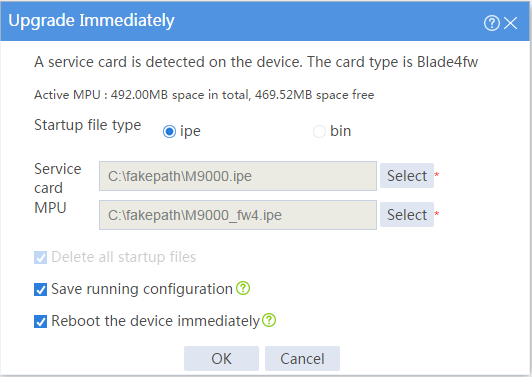The image size is (532, 377).
Task: Click the help icon beside Save running configuration
Action: 243,288
